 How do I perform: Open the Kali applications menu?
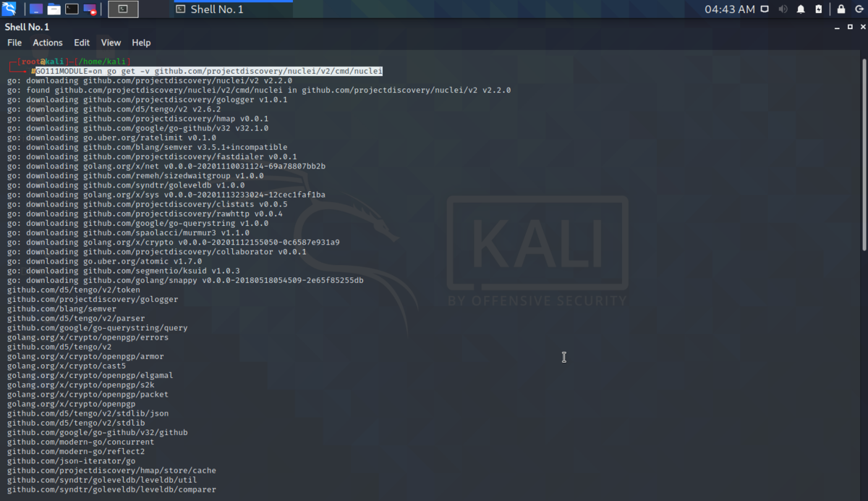(x=9, y=9)
